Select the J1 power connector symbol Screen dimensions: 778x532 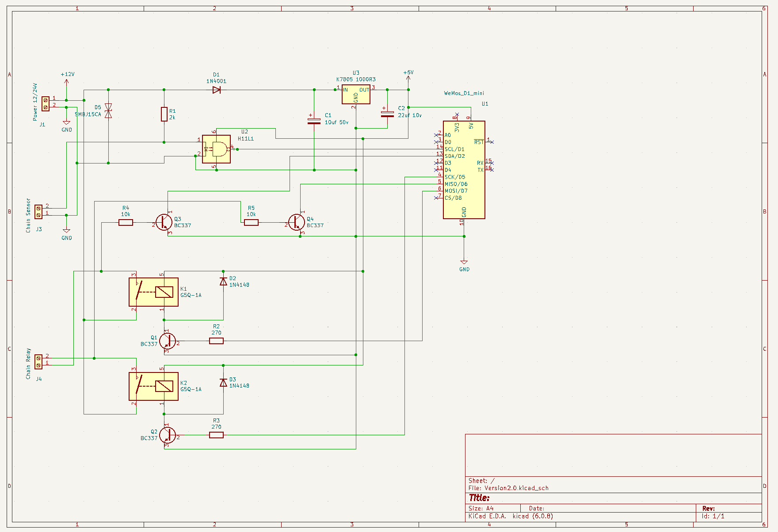46,103
